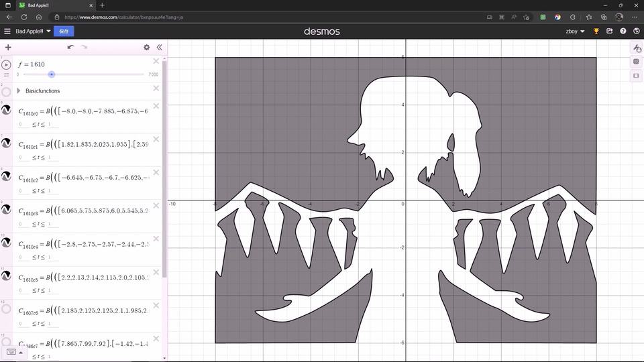Delete the C1610c0 expression
This screenshot has width=644, height=362.
pos(156,106)
